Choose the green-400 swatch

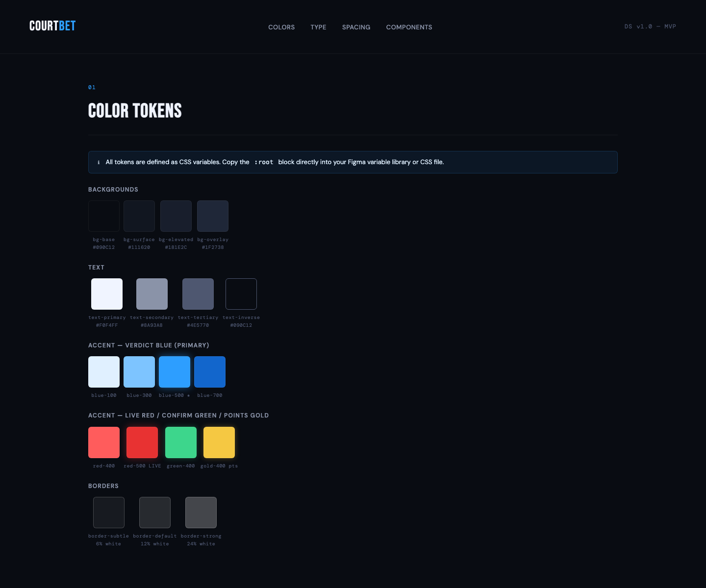(181, 442)
